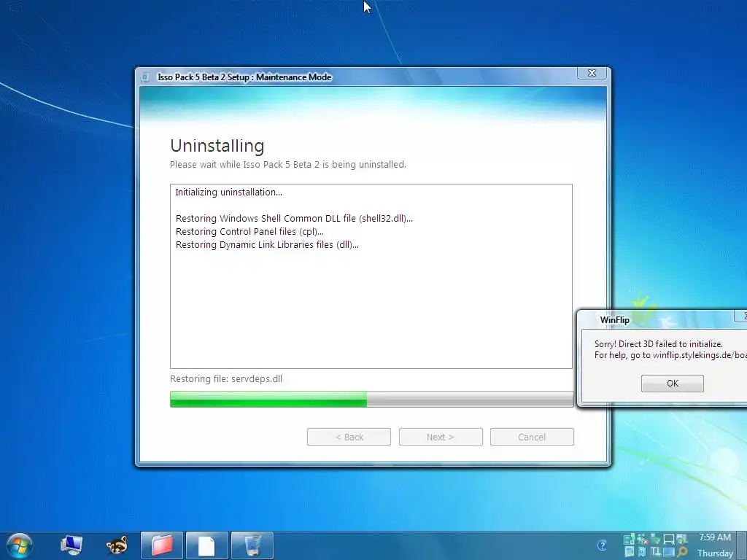This screenshot has width=747, height=560.
Task: Click the blue rectangle screen tray icon
Action: point(669,552)
